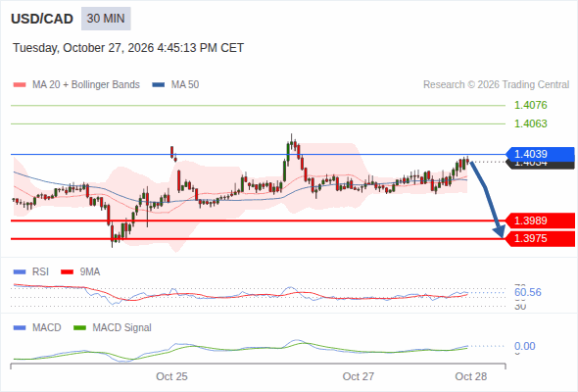Click the MACD value 0.00 label
Image resolution: width=578 pixels, height=392 pixels.
tap(524, 346)
